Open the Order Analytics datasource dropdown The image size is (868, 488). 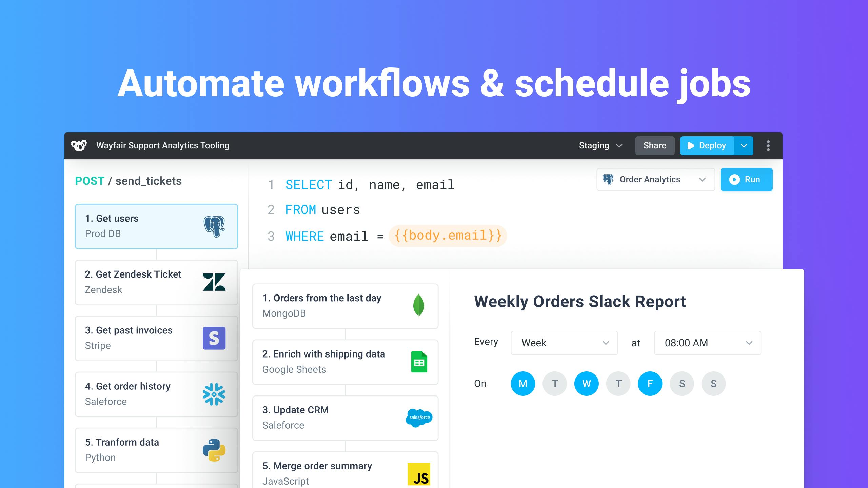click(x=656, y=179)
